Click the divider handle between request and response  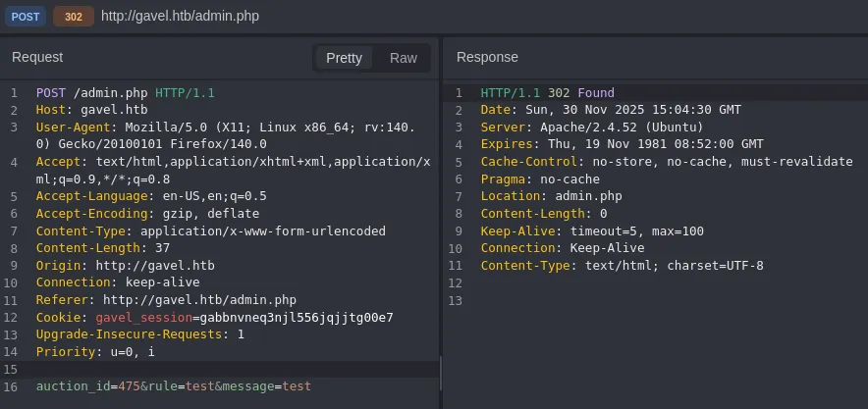(x=441, y=373)
